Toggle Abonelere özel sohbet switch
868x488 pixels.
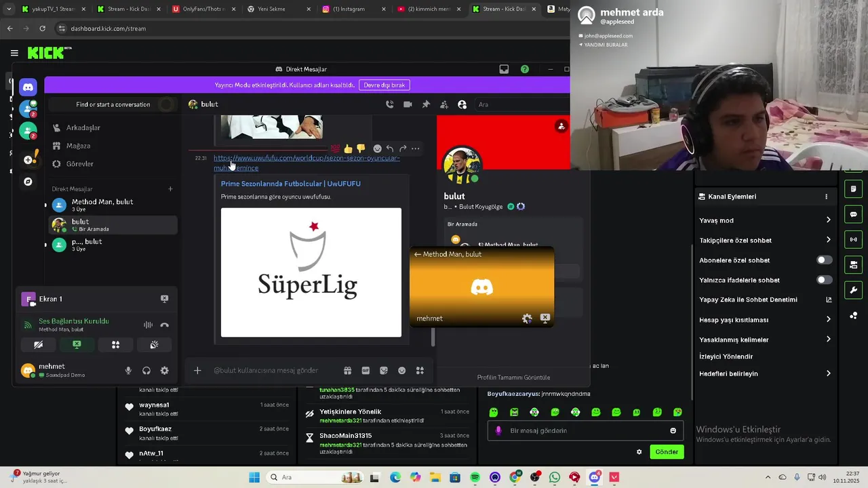coord(824,260)
